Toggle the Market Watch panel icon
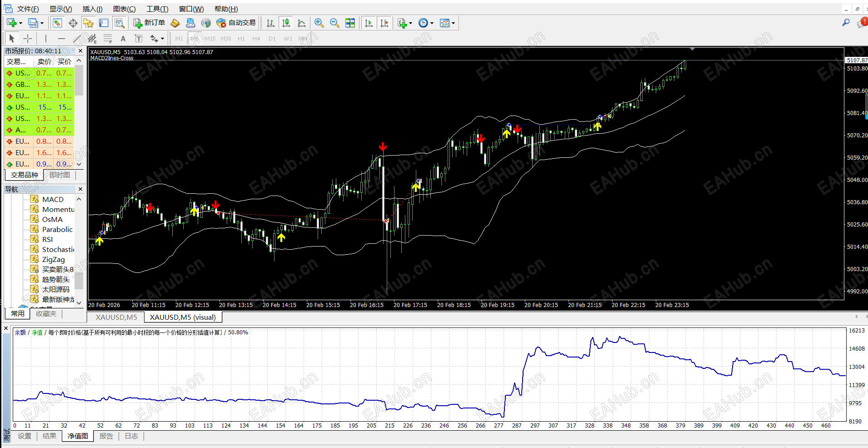 [57, 23]
